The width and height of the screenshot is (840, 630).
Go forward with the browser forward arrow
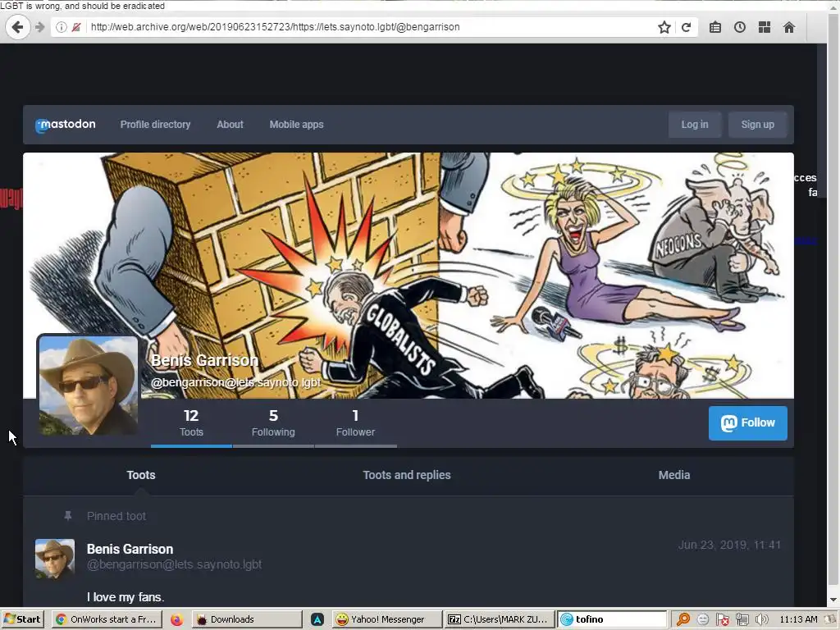tap(39, 27)
